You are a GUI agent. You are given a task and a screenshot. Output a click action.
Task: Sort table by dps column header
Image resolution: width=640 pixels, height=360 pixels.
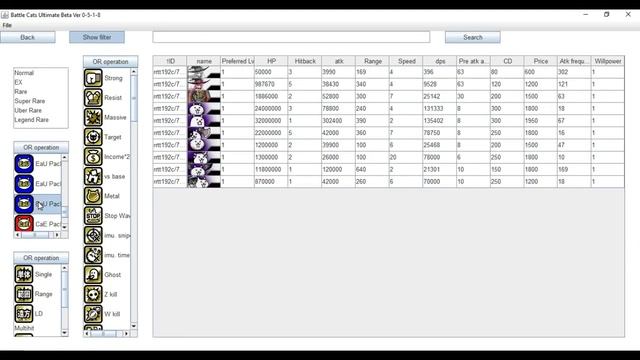(440, 61)
